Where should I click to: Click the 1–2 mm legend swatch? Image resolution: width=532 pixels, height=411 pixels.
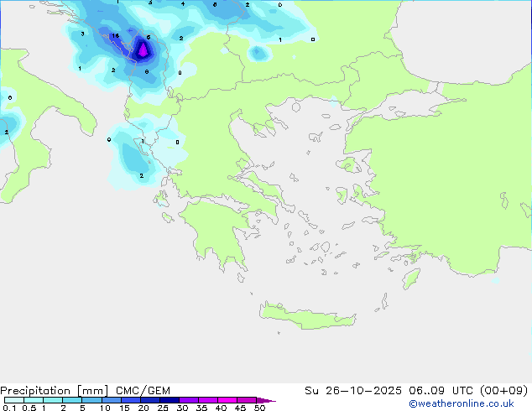(x=53, y=400)
